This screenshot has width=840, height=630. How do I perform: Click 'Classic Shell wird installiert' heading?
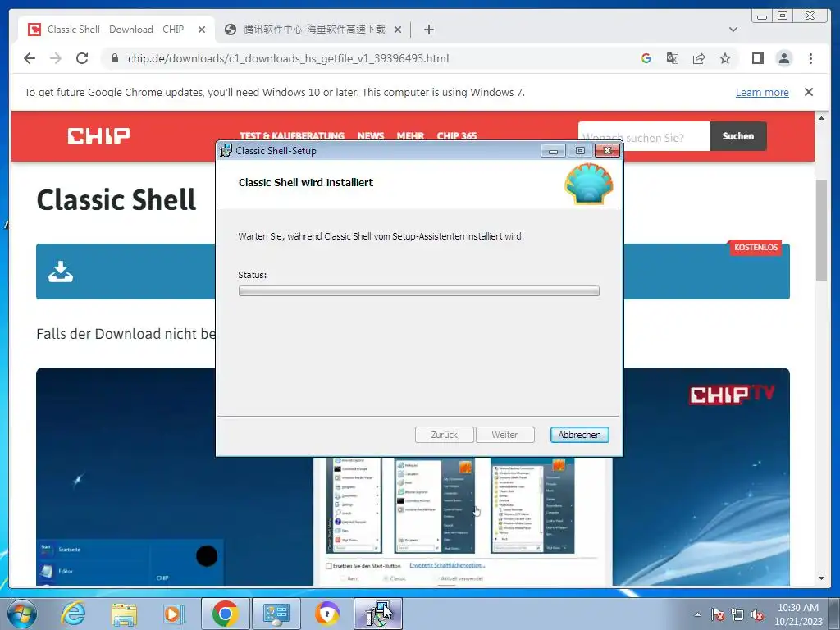click(306, 182)
